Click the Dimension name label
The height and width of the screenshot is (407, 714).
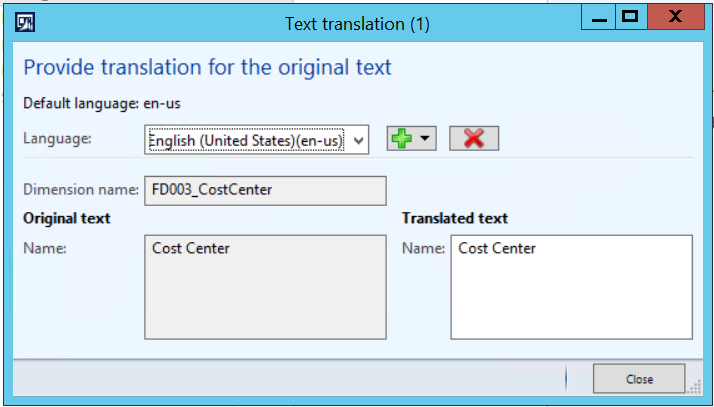(x=80, y=190)
